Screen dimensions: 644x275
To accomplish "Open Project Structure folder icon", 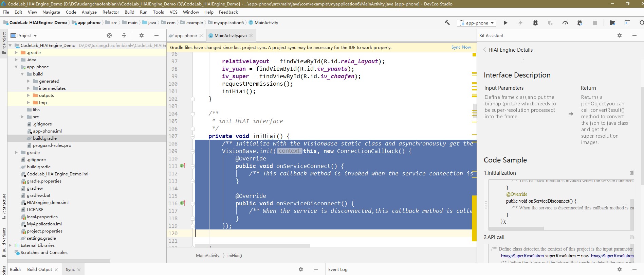I will 612,23.
